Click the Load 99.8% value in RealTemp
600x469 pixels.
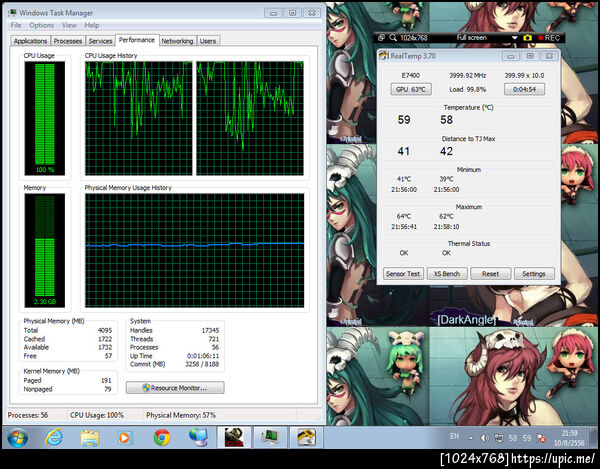point(468,89)
